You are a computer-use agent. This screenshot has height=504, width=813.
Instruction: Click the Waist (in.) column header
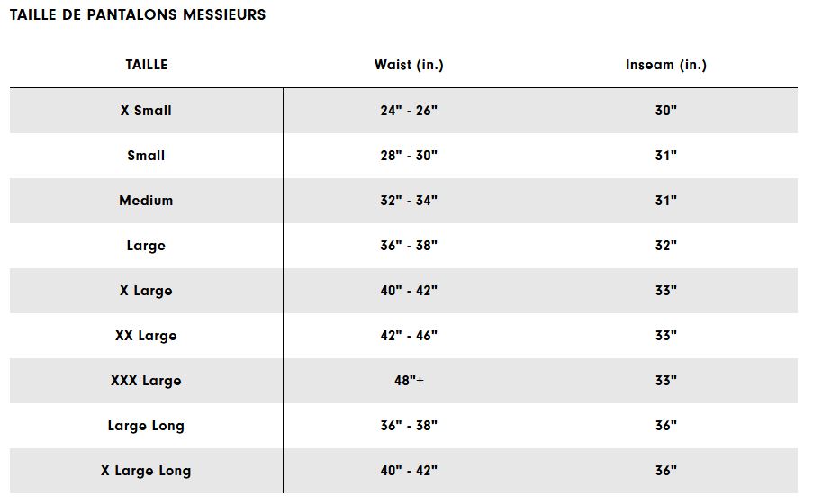[409, 65]
